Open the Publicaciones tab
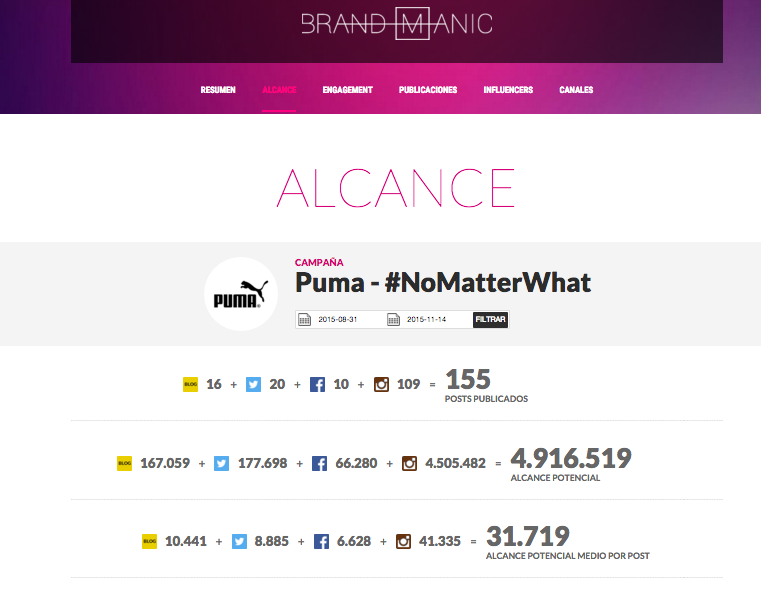This screenshot has height=595, width=761. tap(428, 90)
